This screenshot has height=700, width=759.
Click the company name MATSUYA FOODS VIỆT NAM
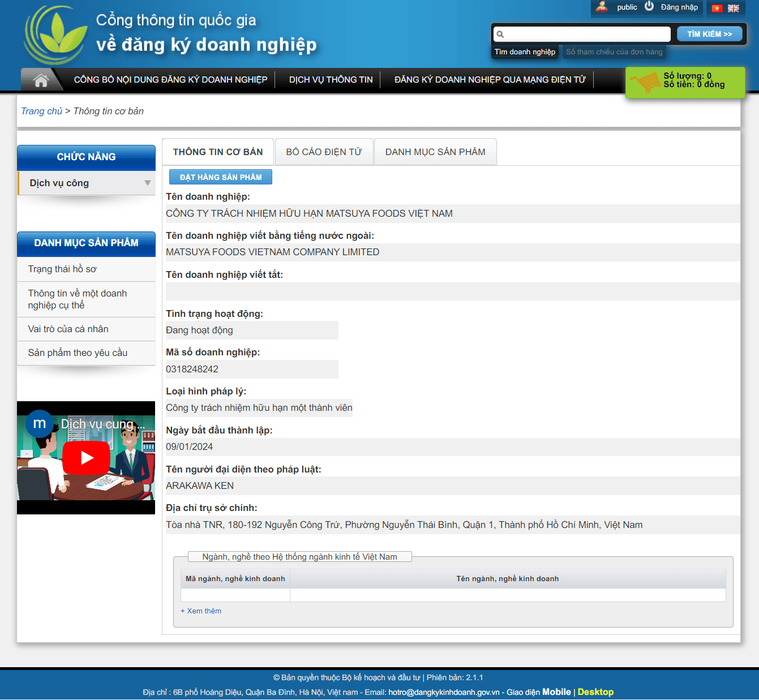point(309,213)
